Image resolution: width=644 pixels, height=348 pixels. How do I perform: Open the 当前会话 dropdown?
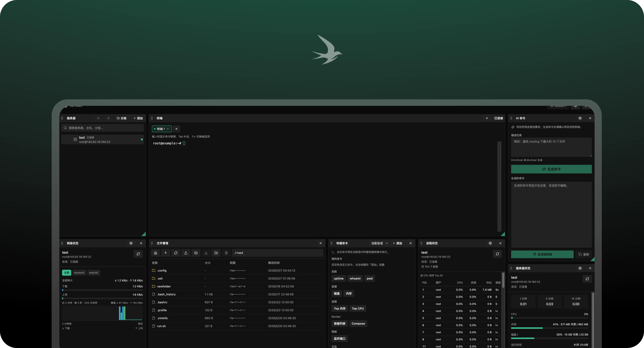[x=379, y=243]
